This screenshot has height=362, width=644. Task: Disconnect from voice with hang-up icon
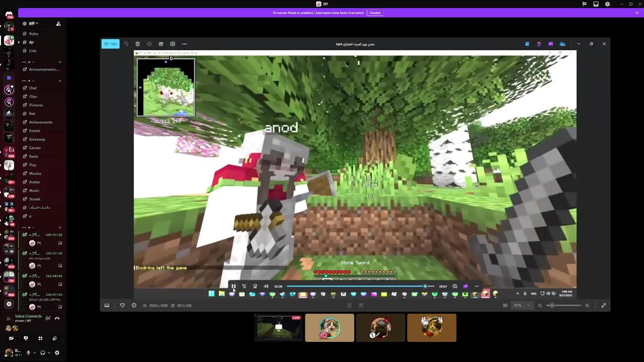pyautogui.click(x=57, y=318)
